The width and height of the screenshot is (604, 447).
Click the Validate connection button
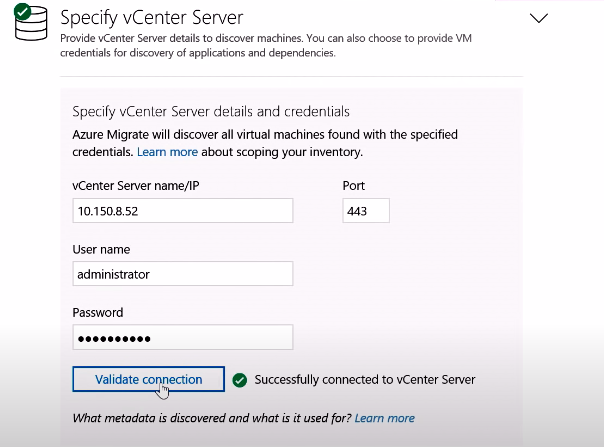pos(148,379)
